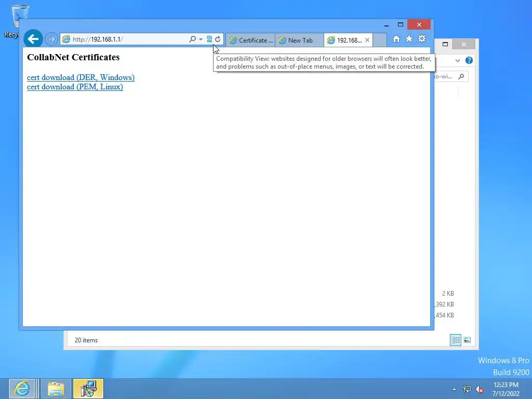Screen dimensions: 532x399
Task: Close the 192.168... tab
Action: pos(367,40)
